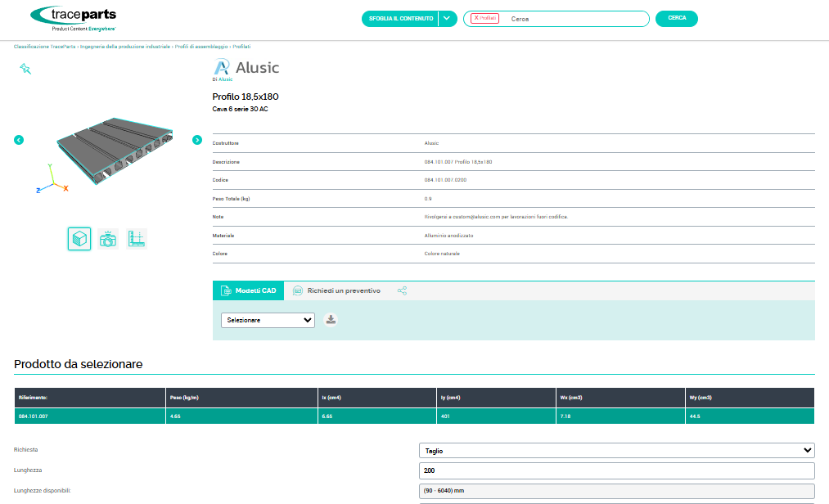Open the Richiesta dropdown showing Taglio

click(x=617, y=451)
